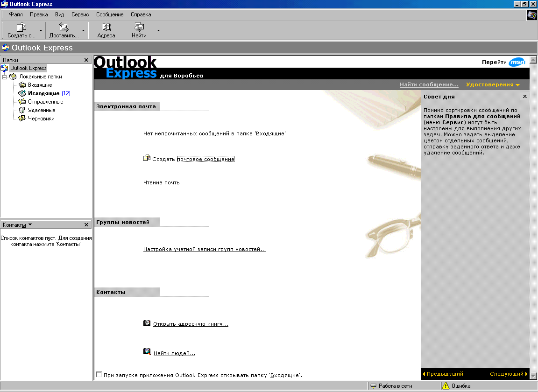Open the Удаленные deleted items folder icon

[22, 110]
